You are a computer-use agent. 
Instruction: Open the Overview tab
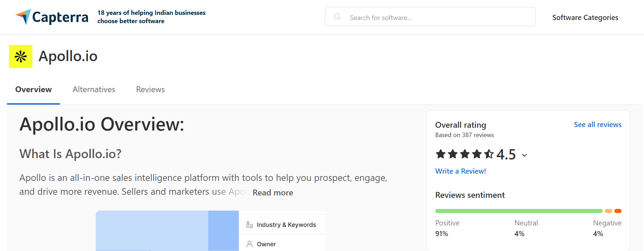[33, 89]
